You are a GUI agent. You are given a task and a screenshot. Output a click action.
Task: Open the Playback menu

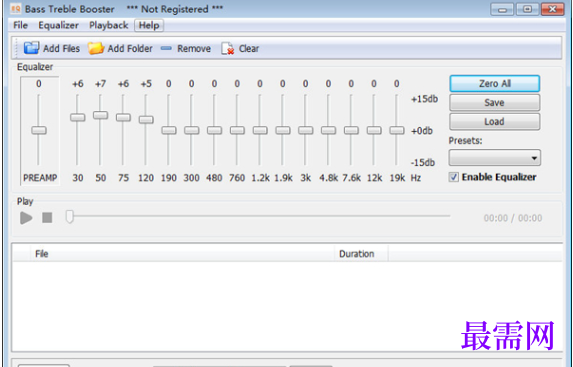pyautogui.click(x=109, y=25)
